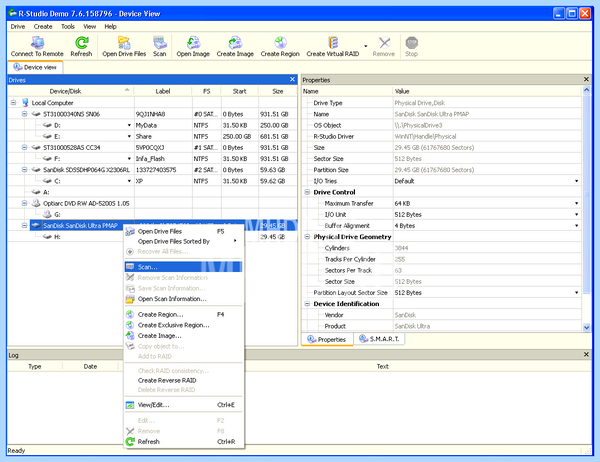This screenshot has height=462, width=600.
Task: Click Properties scrollbar up arrow
Action: (586, 90)
